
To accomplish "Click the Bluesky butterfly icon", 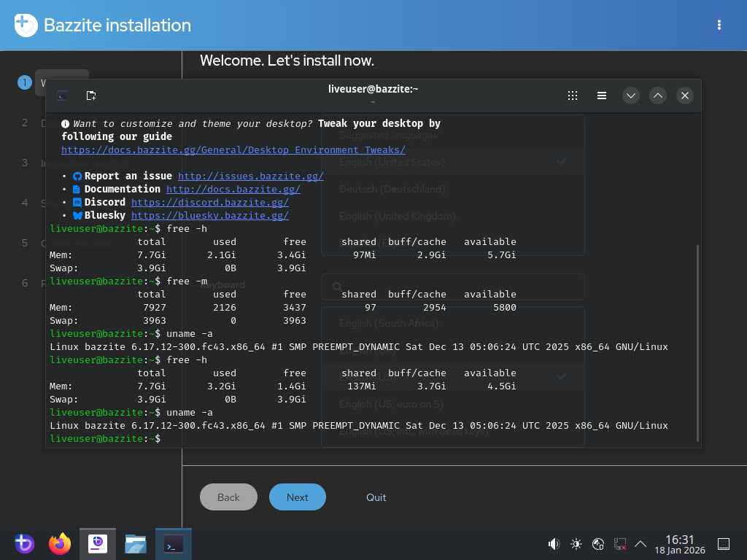I will click(x=77, y=216).
